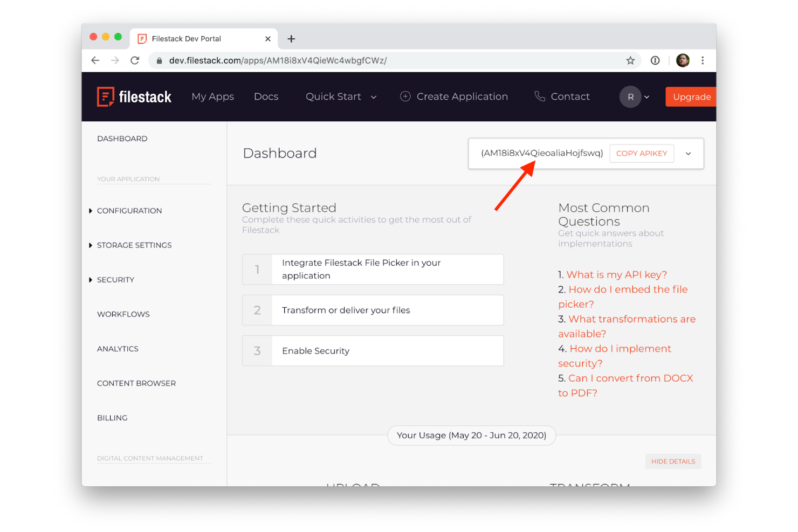Open ANALYTICS in the sidebar

(x=118, y=349)
